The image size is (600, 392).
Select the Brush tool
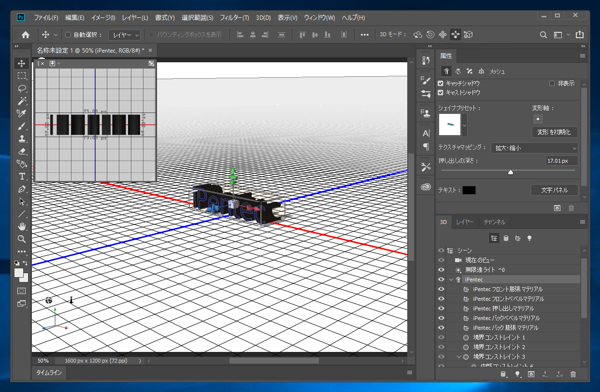[22, 126]
